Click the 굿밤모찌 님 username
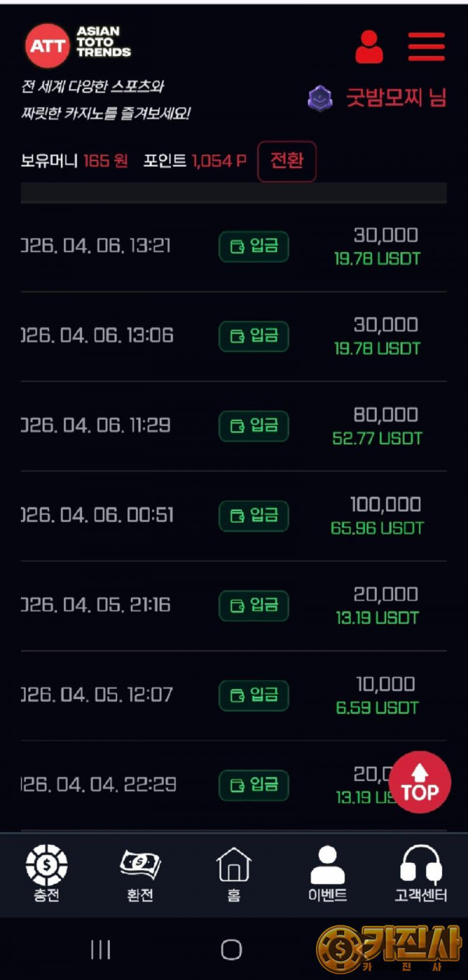The image size is (468, 980). [396, 99]
